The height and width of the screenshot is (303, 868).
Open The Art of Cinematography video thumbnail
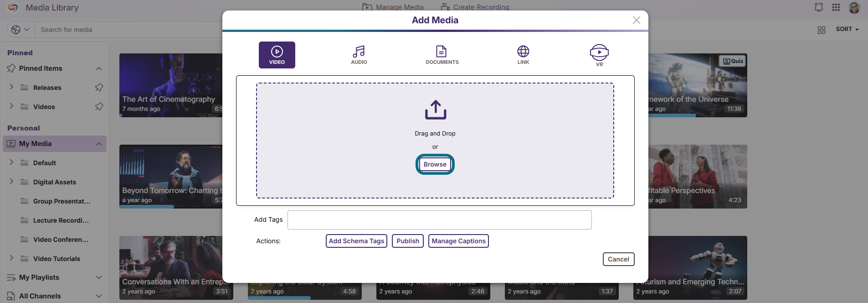(x=171, y=85)
